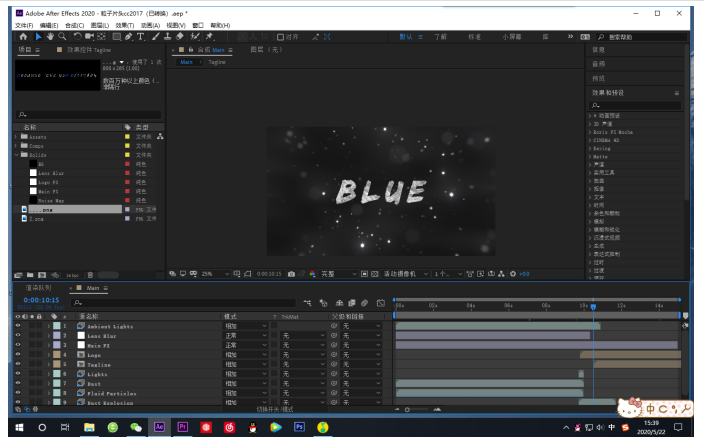Select the Selection arrow tool
This screenshot has width=704, height=440.
pos(38,37)
